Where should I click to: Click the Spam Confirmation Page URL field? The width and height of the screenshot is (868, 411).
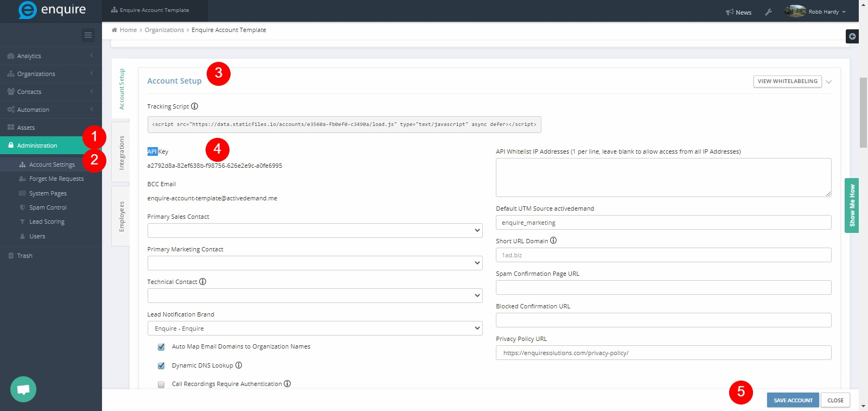point(663,288)
